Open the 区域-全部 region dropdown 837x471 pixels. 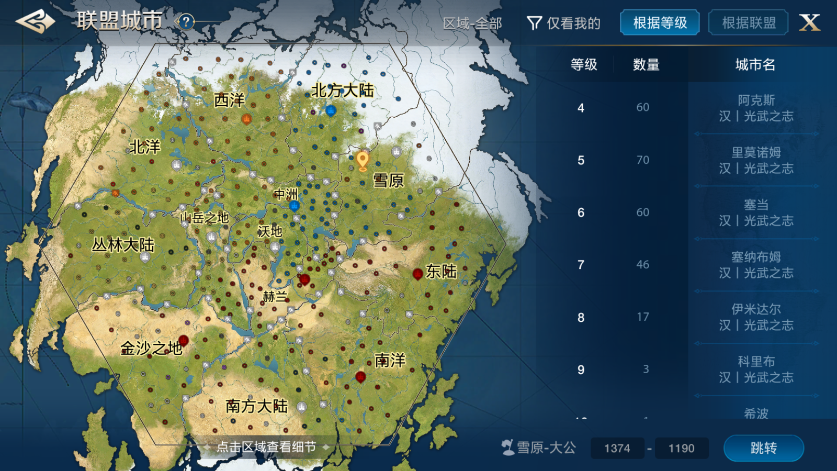[x=472, y=23]
